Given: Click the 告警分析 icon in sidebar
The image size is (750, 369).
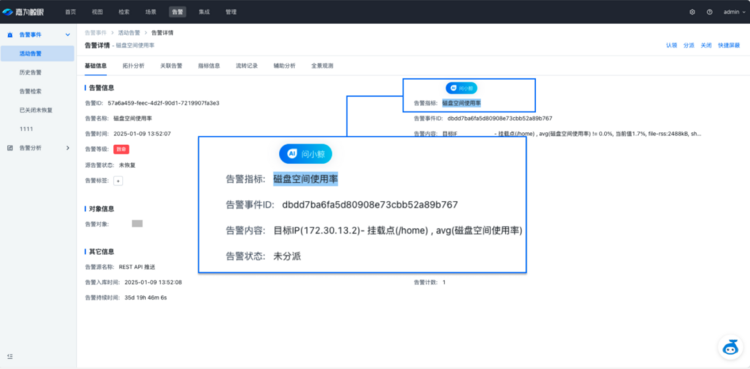Looking at the screenshot, I should click(10, 148).
